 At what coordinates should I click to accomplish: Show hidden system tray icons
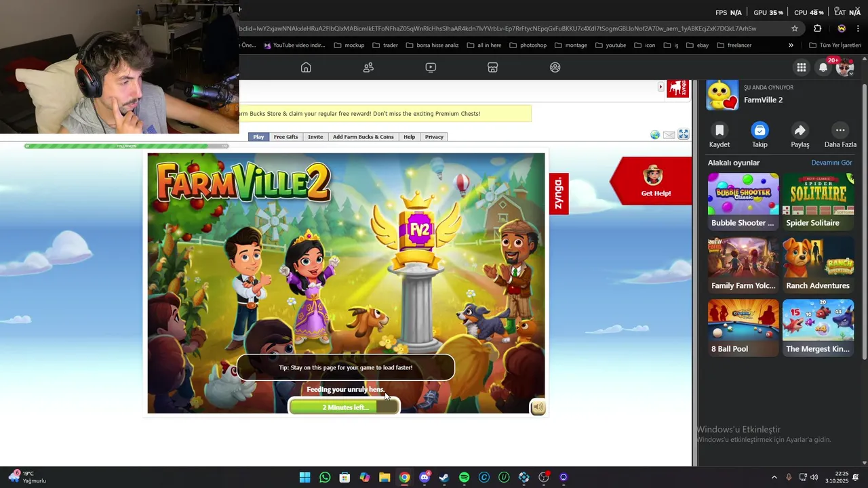click(x=774, y=477)
